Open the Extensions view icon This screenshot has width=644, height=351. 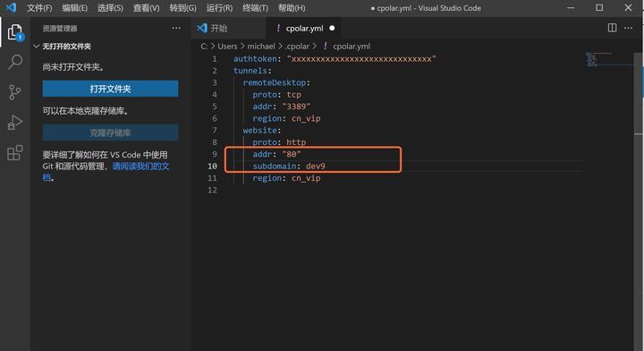15,152
